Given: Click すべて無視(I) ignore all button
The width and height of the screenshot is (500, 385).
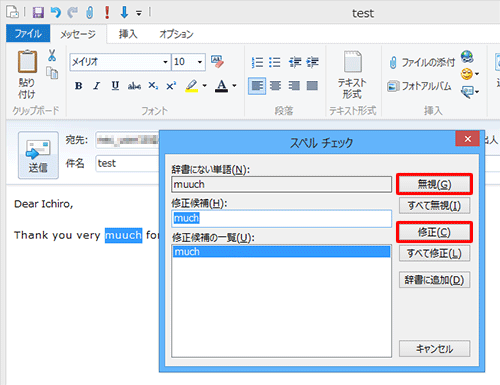Looking at the screenshot, I should tap(434, 205).
